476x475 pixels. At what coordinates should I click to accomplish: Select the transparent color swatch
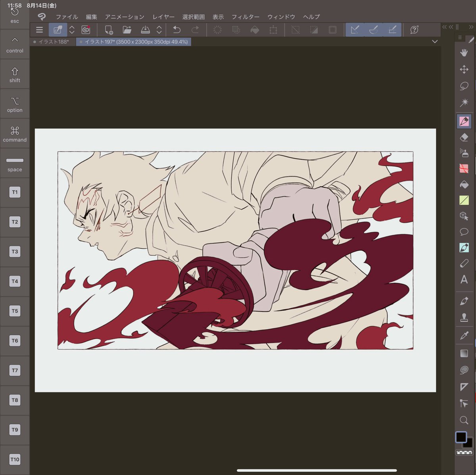pyautogui.click(x=464, y=452)
